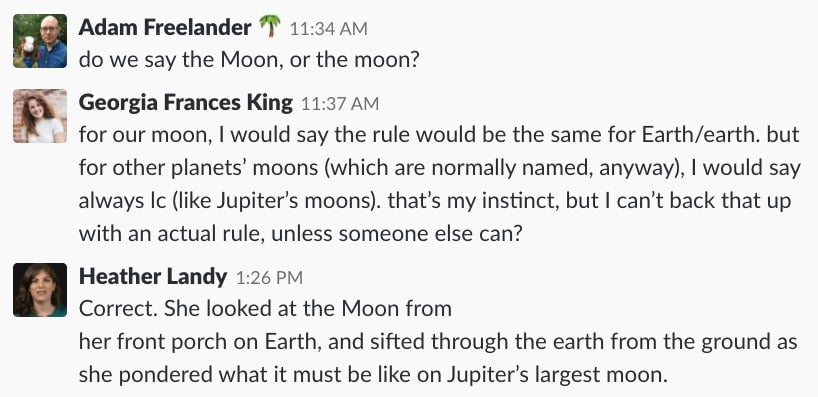Screen dimensions: 818x397
Task: Select the line starting "for our moon"
Action: (439, 135)
